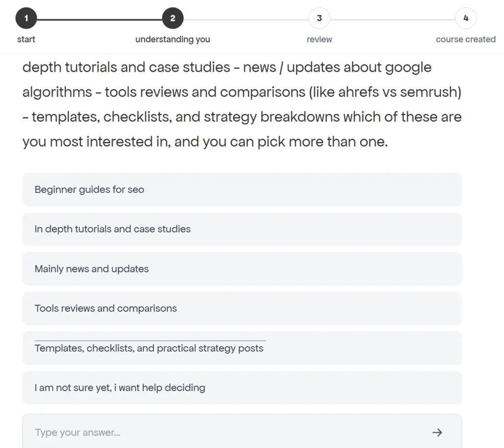Screen dimensions: 504x448
Task: Click the step 1 circle icon
Action: (x=26, y=19)
